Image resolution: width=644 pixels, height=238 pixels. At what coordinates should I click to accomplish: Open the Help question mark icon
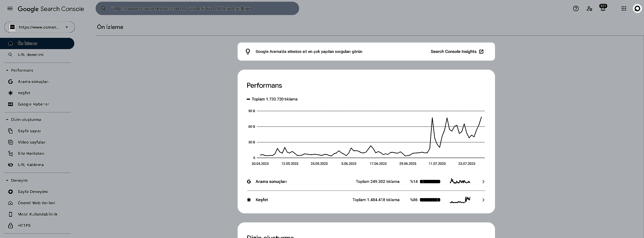tap(576, 8)
